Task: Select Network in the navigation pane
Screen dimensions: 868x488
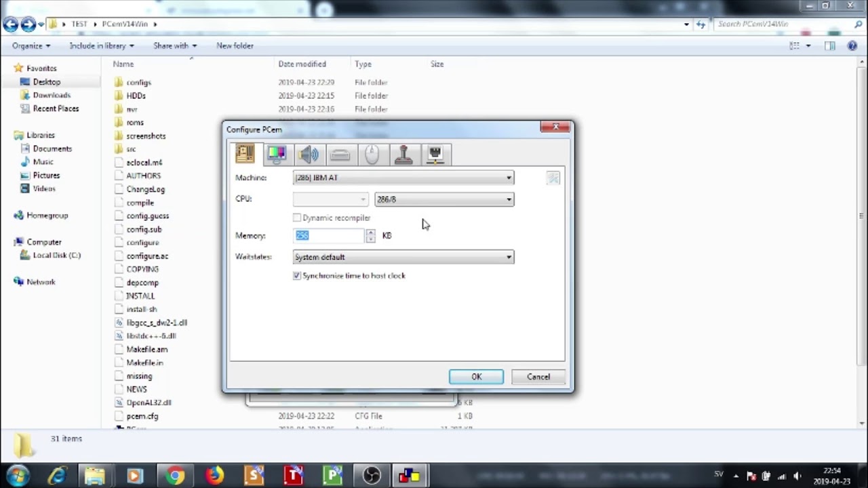Action: tap(41, 282)
